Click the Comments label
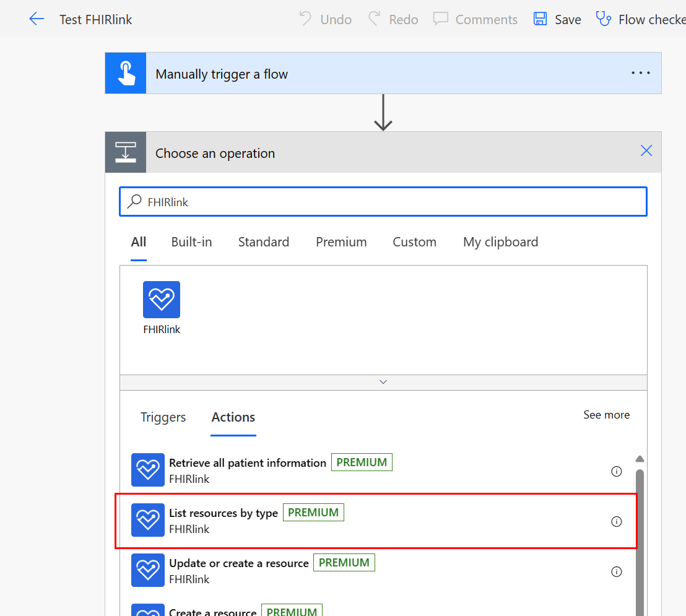 487,20
